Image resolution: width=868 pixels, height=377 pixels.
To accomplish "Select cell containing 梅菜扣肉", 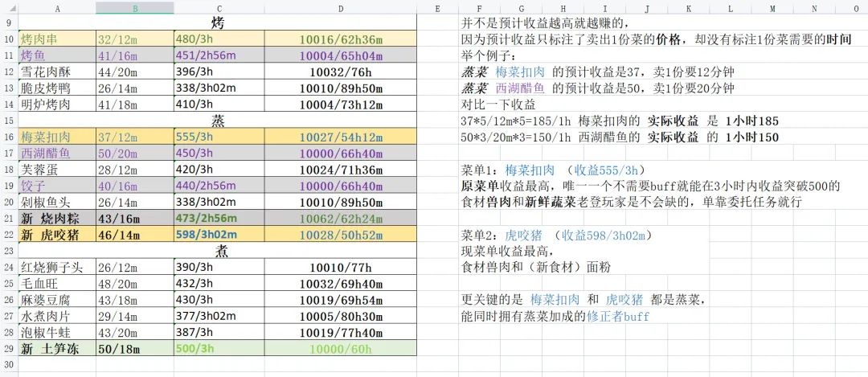I will tap(57, 137).
